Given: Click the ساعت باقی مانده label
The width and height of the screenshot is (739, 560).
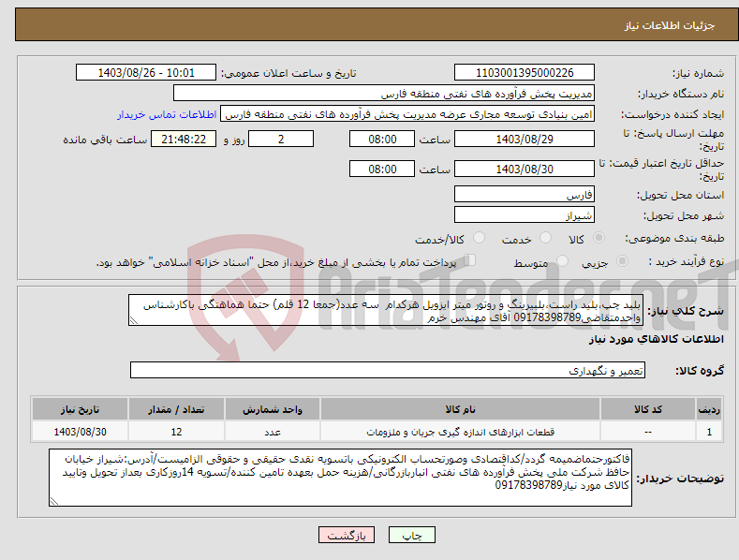Looking at the screenshot, I should [x=105, y=140].
